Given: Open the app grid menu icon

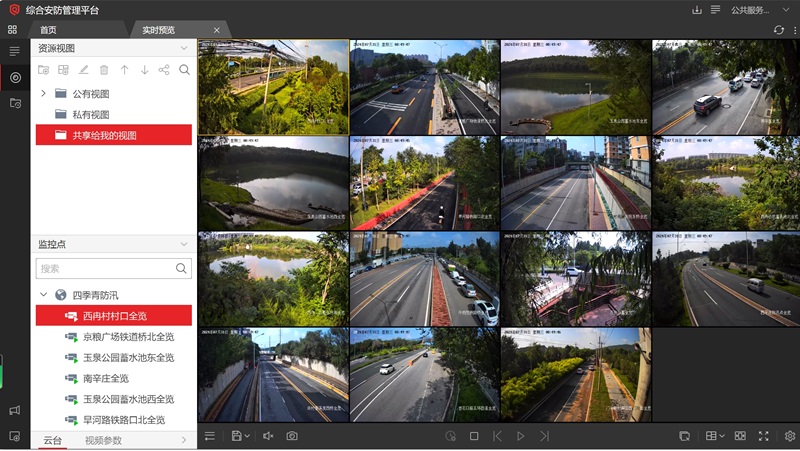Looking at the screenshot, I should pos(13,30).
